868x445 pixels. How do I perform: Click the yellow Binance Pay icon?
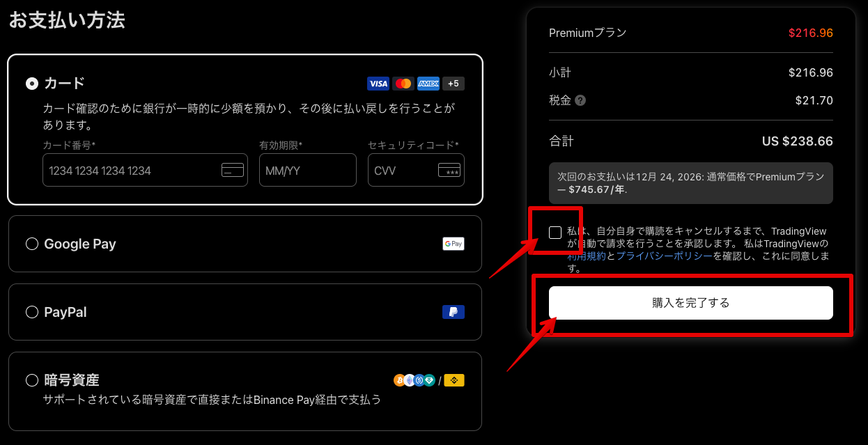pos(454,380)
